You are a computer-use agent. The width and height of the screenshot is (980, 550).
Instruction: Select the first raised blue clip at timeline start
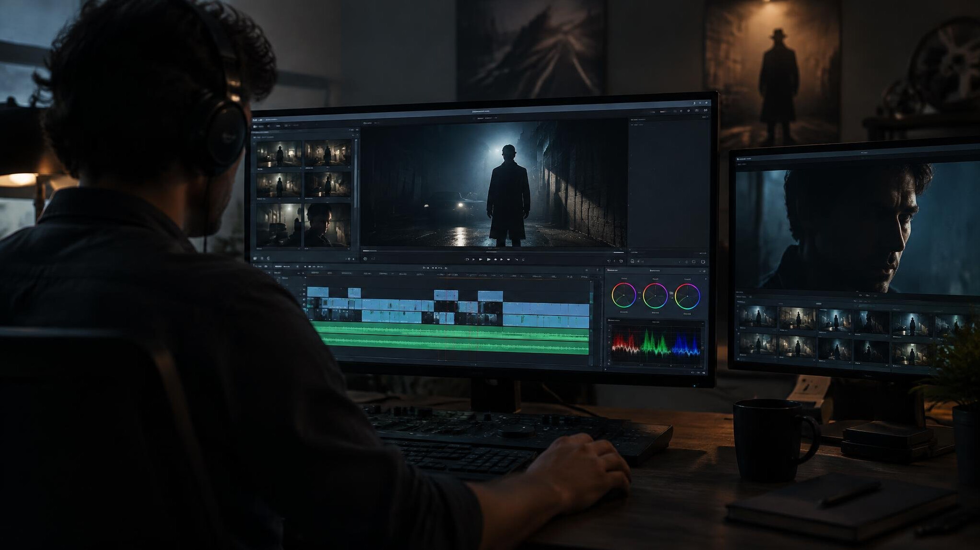pyautogui.click(x=318, y=292)
